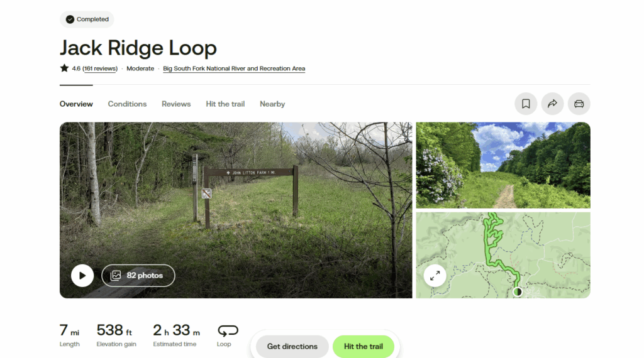Click the star rating icon
Viewport: 644px width, 358px height.
tap(64, 68)
